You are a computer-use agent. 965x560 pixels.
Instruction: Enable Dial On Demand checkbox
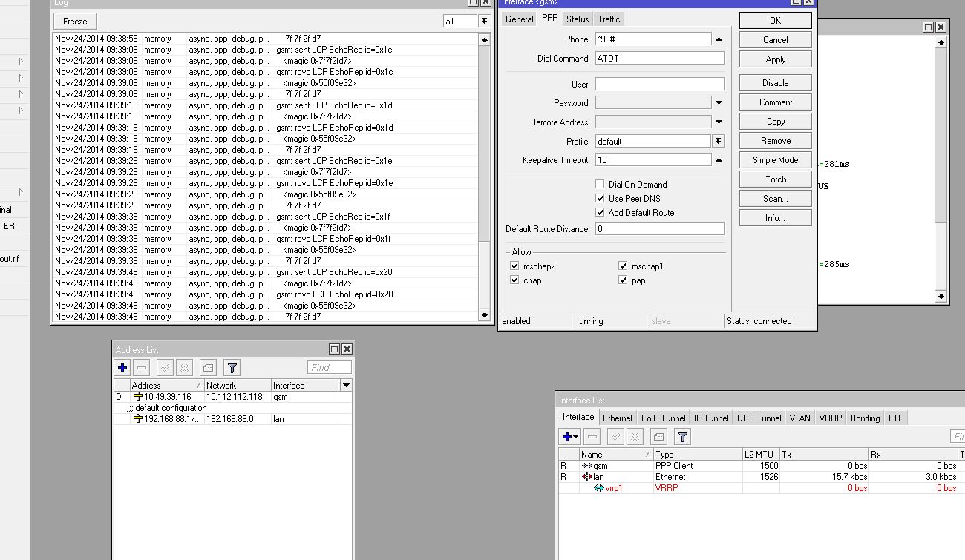(x=600, y=185)
